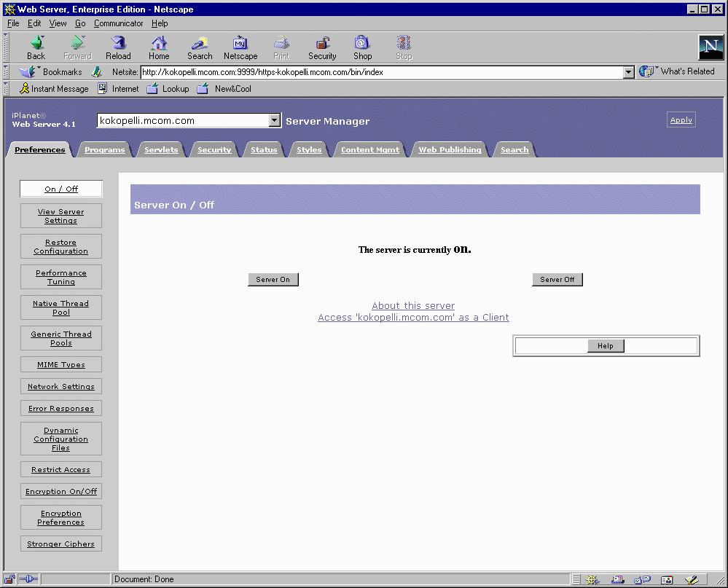This screenshot has height=588, width=728.
Task: Open Generic Thread Pools in sidebar
Action: pyautogui.click(x=60, y=338)
